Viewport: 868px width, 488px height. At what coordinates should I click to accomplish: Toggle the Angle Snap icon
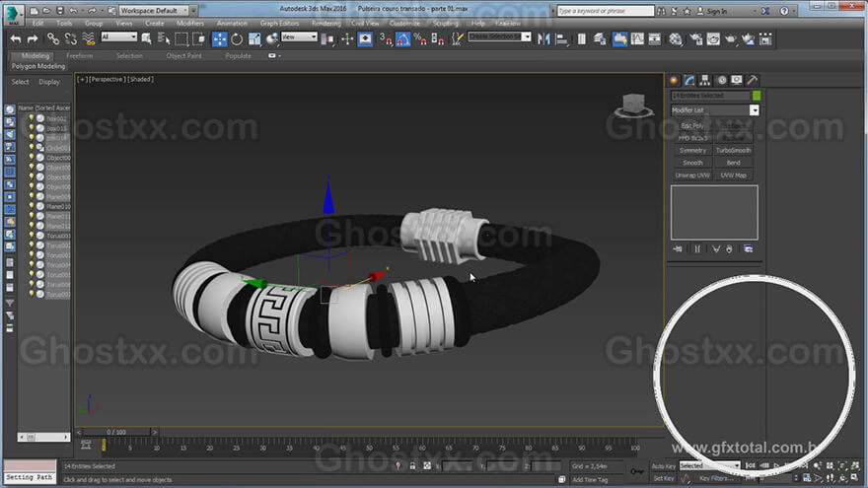point(403,38)
